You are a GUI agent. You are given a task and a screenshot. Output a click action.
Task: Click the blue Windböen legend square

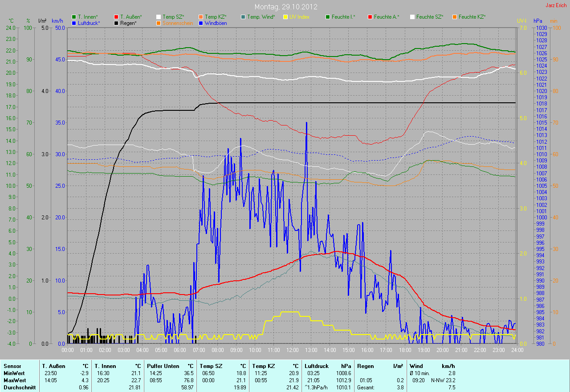tap(201, 23)
